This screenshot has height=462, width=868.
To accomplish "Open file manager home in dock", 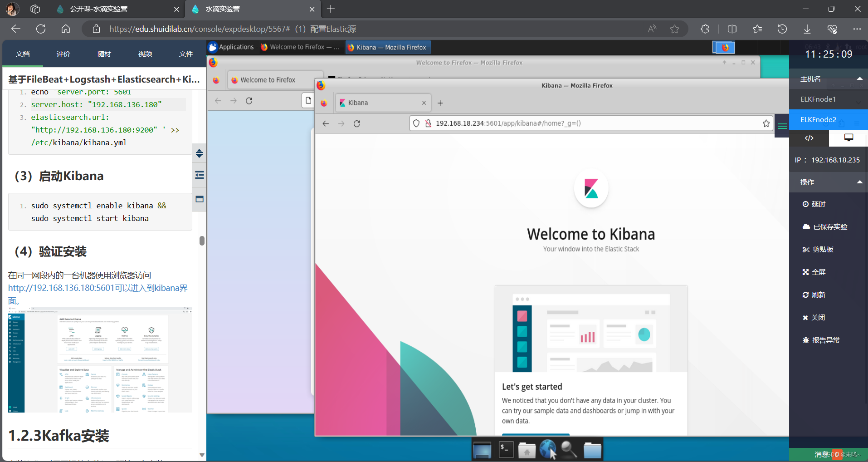I will pyautogui.click(x=527, y=450).
